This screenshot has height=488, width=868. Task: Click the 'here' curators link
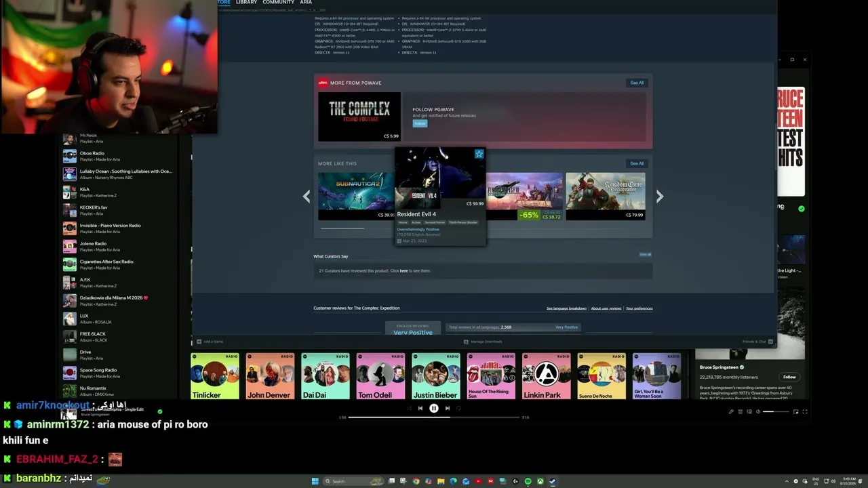coord(403,271)
